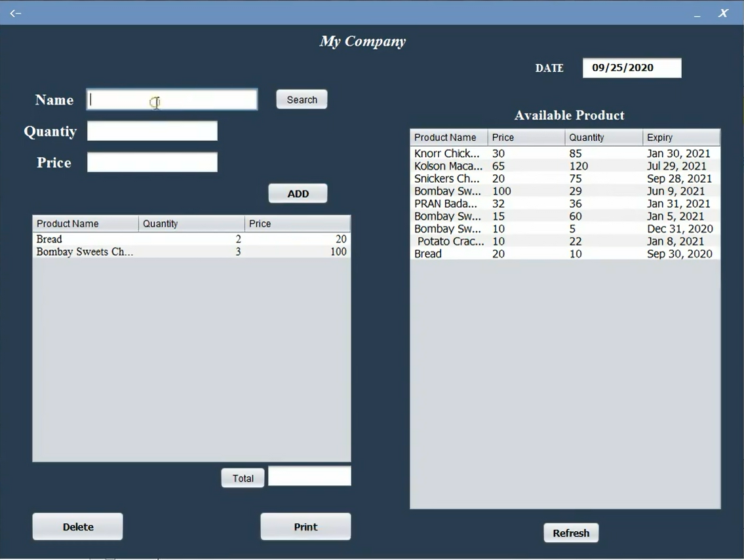Select the PRAN Bada... product row
This screenshot has width=744, height=560.
click(565, 204)
